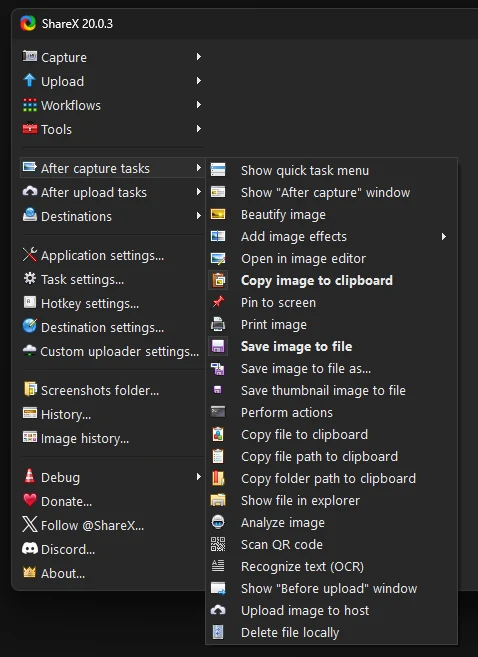Click the Show file in explorer folder icon

(x=218, y=500)
